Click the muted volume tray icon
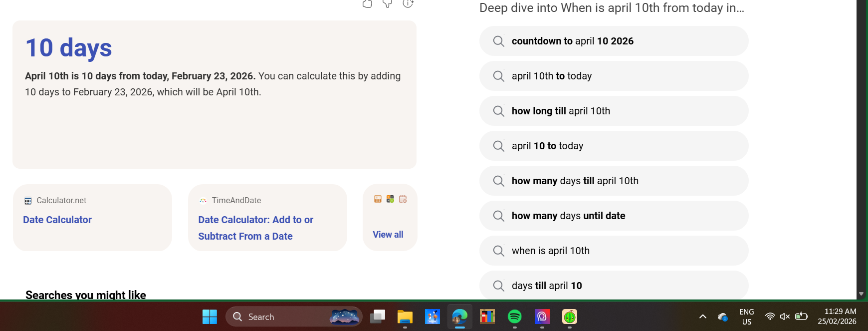Screen dimensions: 868x331 click(785, 317)
